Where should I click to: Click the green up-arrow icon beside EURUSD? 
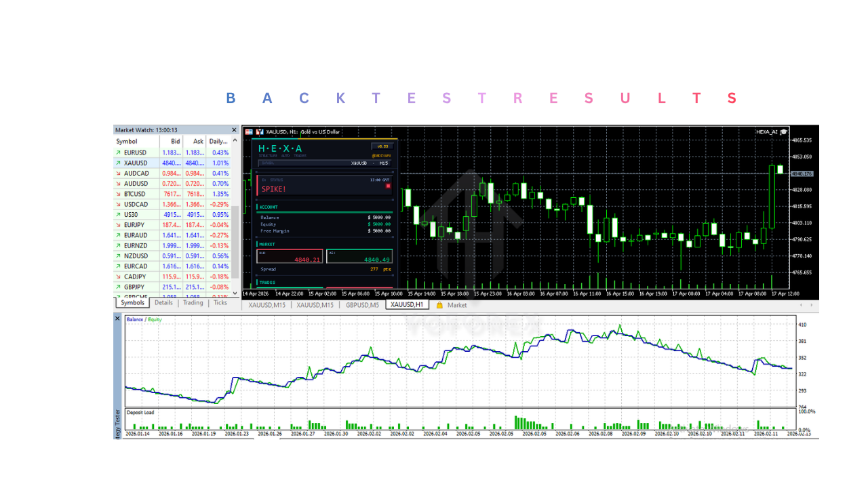[118, 152]
